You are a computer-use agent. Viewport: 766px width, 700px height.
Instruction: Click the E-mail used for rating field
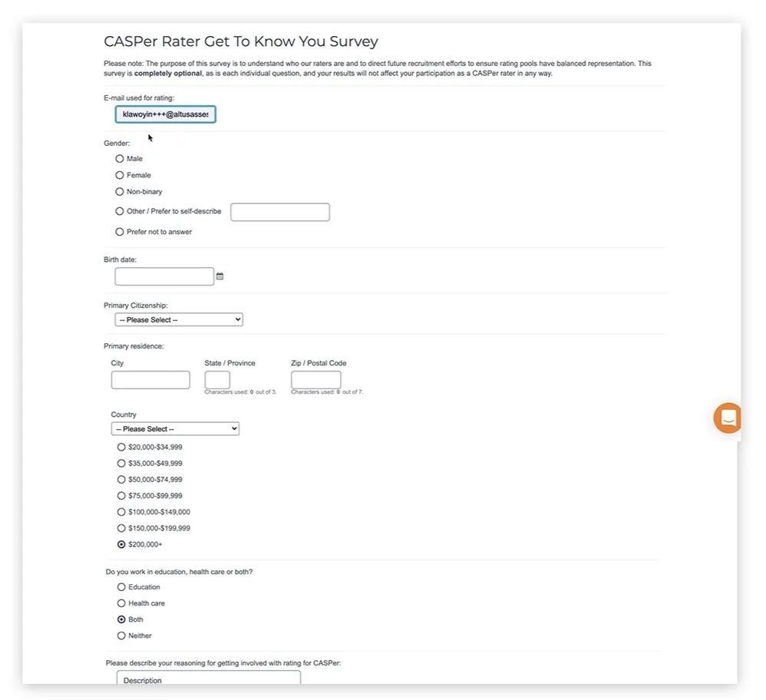[x=165, y=114]
